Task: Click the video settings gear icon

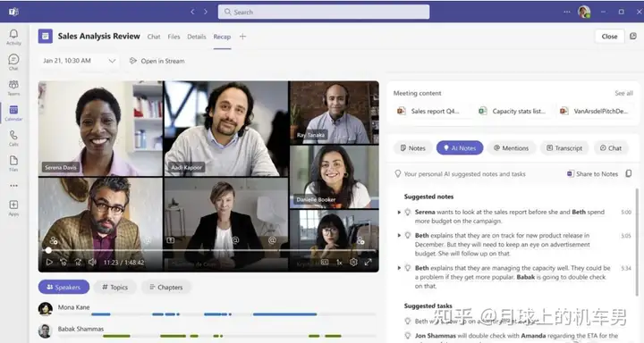Action: coord(353,263)
